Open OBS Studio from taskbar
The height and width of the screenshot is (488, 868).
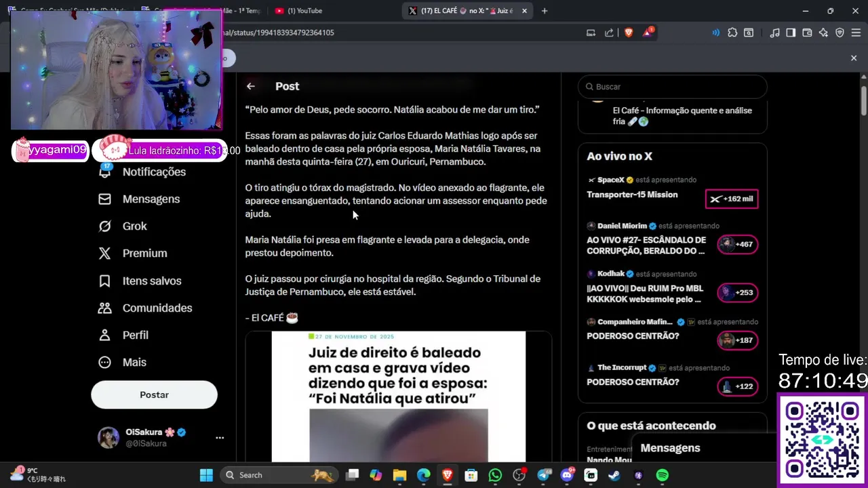point(519,475)
